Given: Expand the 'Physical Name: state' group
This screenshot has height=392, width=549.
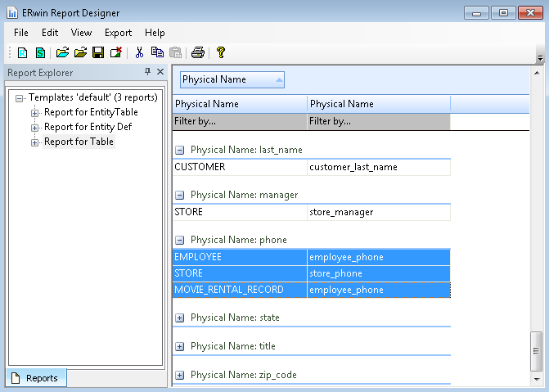Looking at the screenshot, I should point(180,318).
